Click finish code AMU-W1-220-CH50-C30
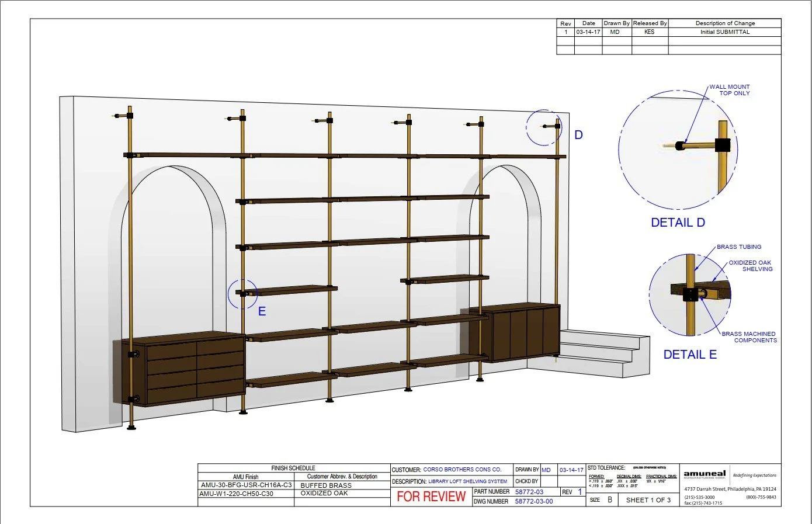The width and height of the screenshot is (812, 524). click(236, 494)
